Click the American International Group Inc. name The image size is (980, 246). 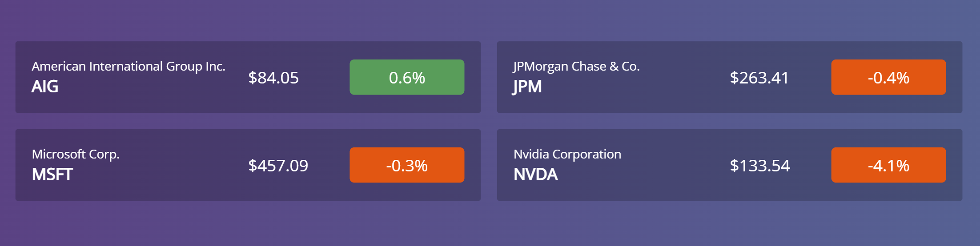[x=129, y=67]
